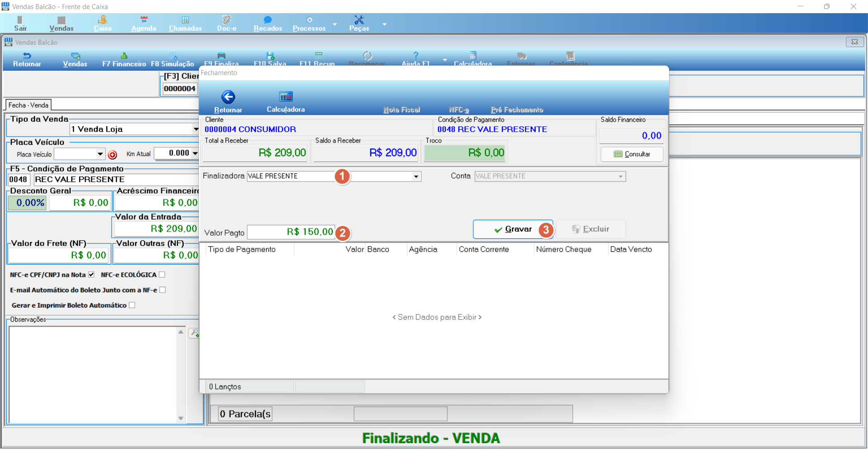Click the Observações text area
The image size is (868, 450).
pos(93,374)
